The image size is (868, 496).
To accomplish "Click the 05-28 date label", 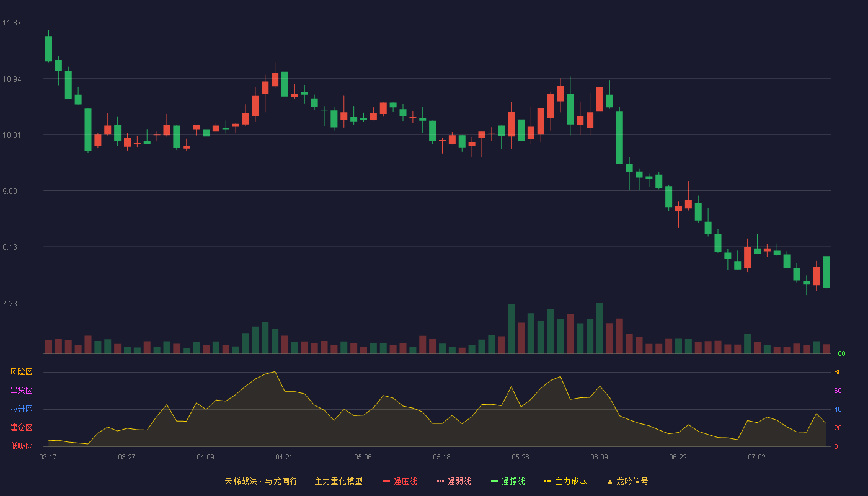I will [520, 457].
